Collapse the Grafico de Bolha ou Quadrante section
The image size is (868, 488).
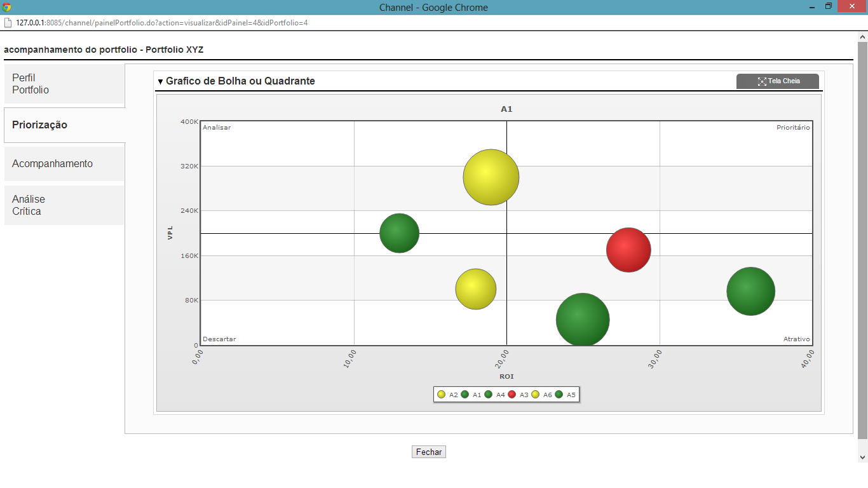coord(160,82)
